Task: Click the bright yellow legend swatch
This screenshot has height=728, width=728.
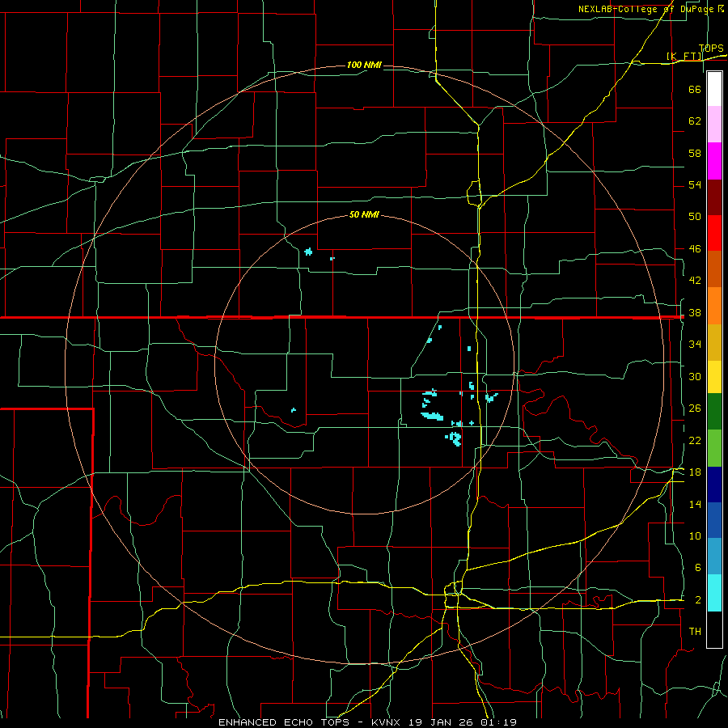Action: [x=714, y=376]
